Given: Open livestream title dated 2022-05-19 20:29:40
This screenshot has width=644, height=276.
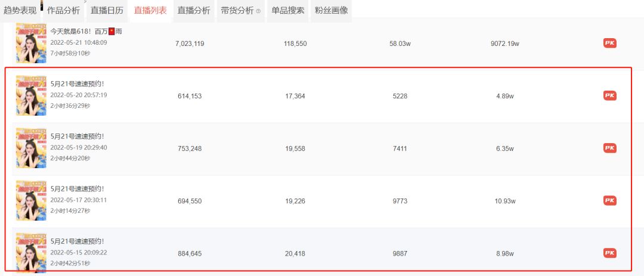Looking at the screenshot, I should coord(77,136).
